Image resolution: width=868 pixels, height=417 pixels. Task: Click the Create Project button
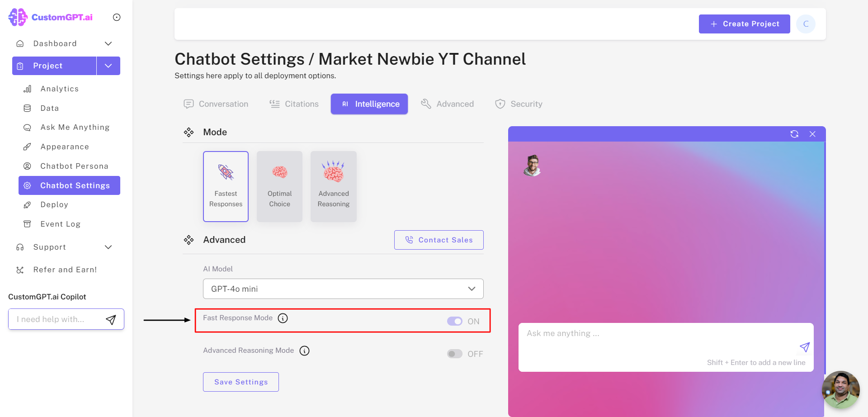click(x=744, y=24)
